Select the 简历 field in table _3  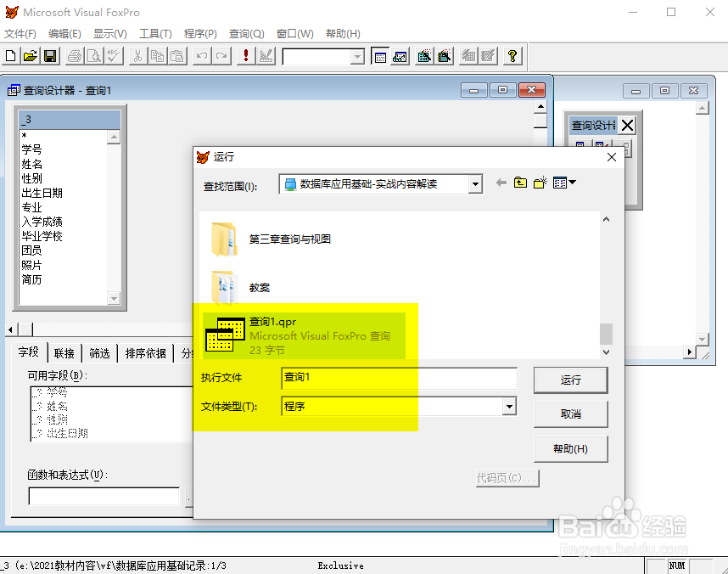(x=31, y=279)
